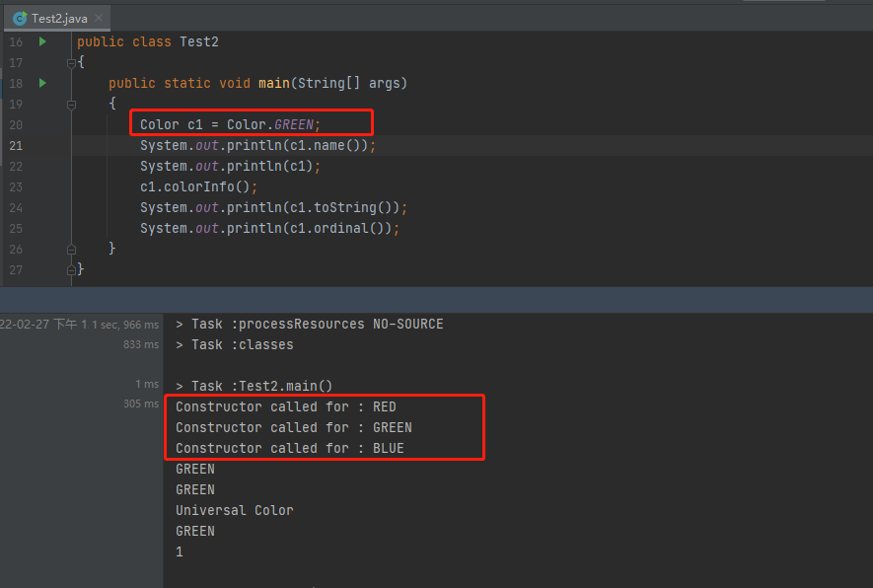This screenshot has width=873, height=588.
Task: Click the Java class icon on Test2.java tab
Action: 20,18
